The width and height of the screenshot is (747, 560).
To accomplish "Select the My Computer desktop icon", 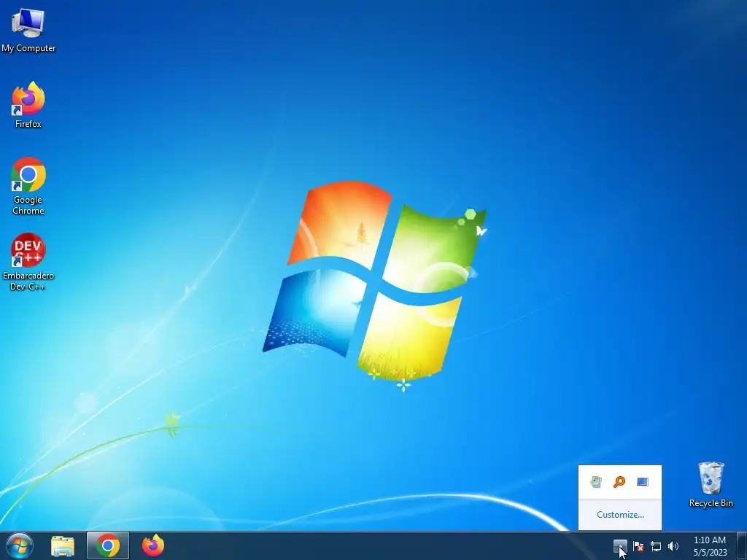I will (28, 31).
